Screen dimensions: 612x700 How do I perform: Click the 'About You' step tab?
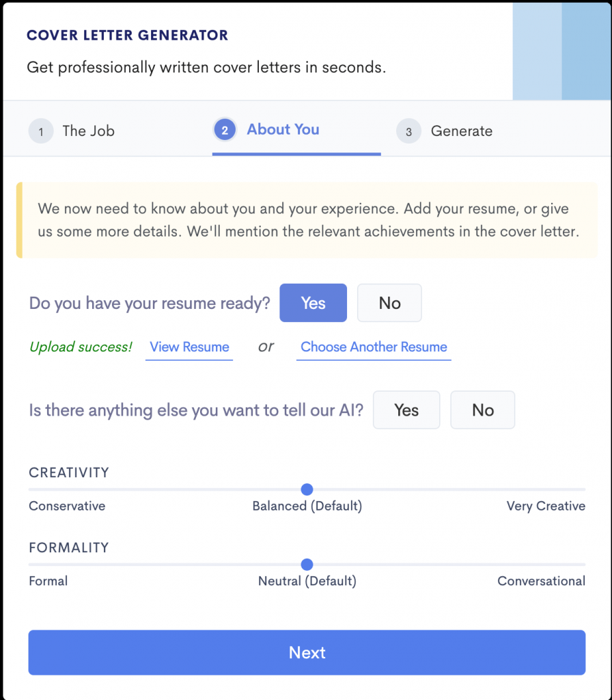283,129
